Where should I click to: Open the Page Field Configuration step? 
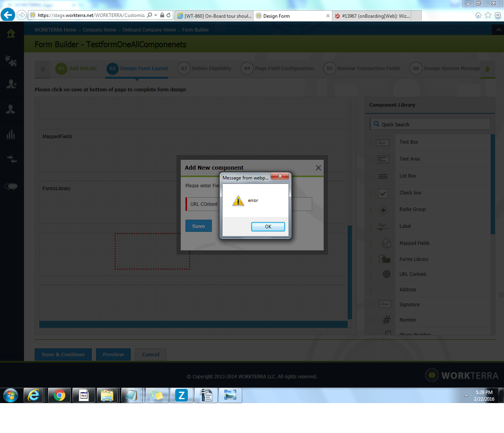pyautogui.click(x=278, y=68)
